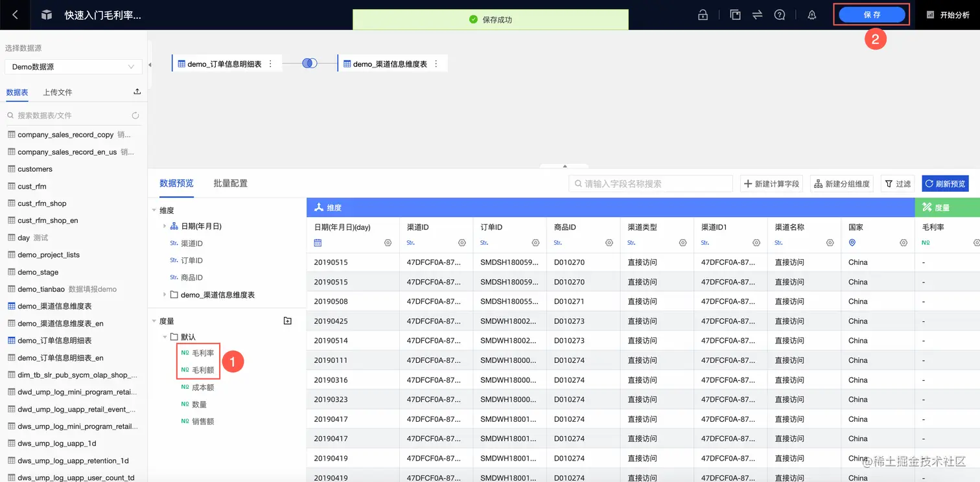Open settings gear of 渠道ID column
Image resolution: width=980 pixels, height=482 pixels.
(x=461, y=242)
